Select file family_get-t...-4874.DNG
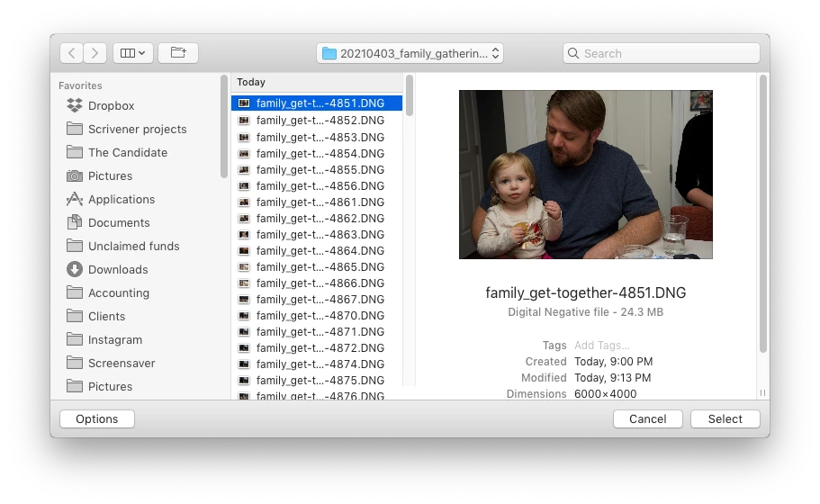The height and width of the screenshot is (504, 820). pos(317,364)
